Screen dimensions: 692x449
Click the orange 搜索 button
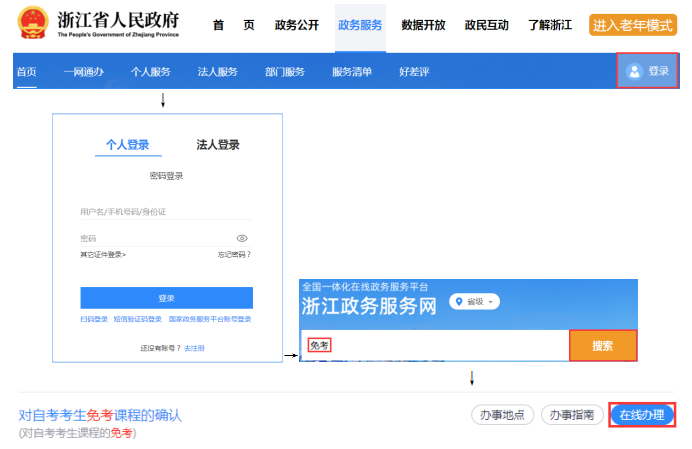click(603, 346)
